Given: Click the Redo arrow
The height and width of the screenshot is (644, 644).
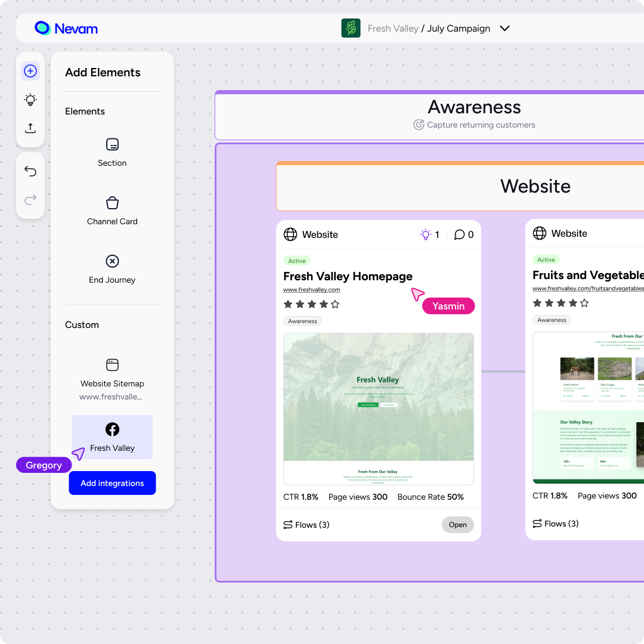Looking at the screenshot, I should pos(30,200).
